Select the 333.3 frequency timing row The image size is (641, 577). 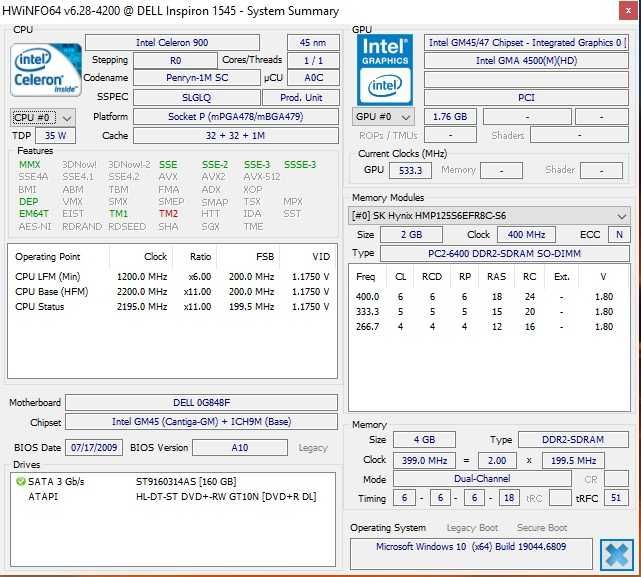pos(489,312)
